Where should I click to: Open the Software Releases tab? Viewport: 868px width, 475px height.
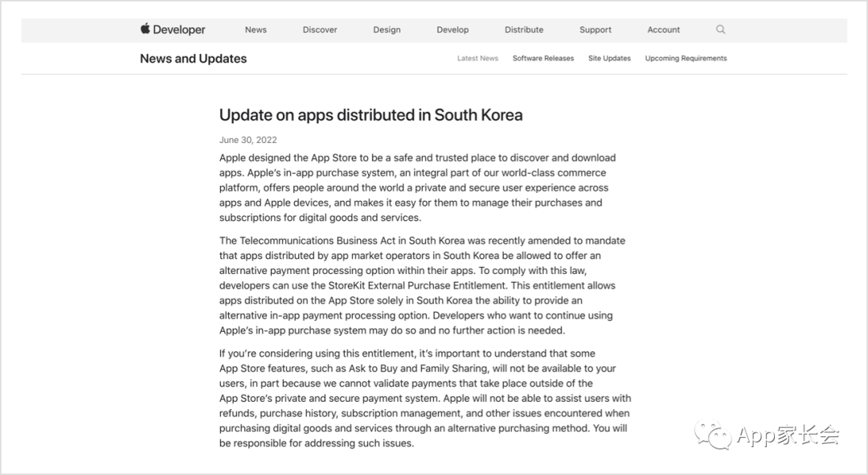coord(543,59)
